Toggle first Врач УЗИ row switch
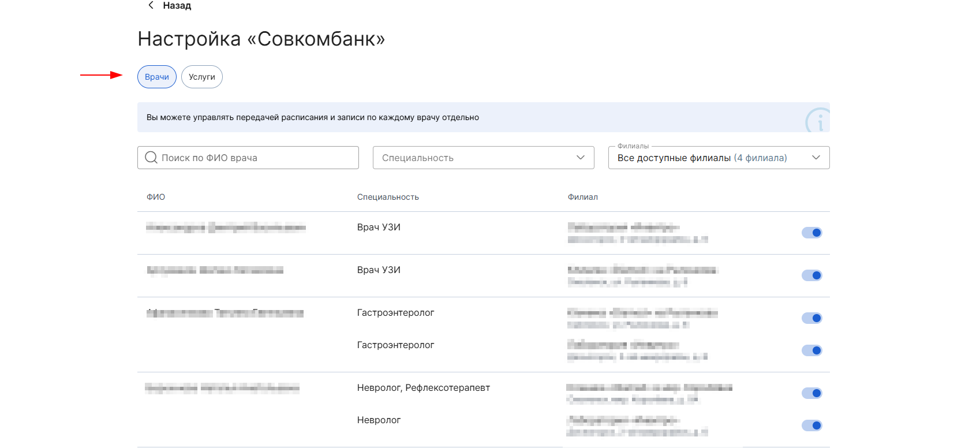Viewport: 980px width, 448px height. pos(812,233)
